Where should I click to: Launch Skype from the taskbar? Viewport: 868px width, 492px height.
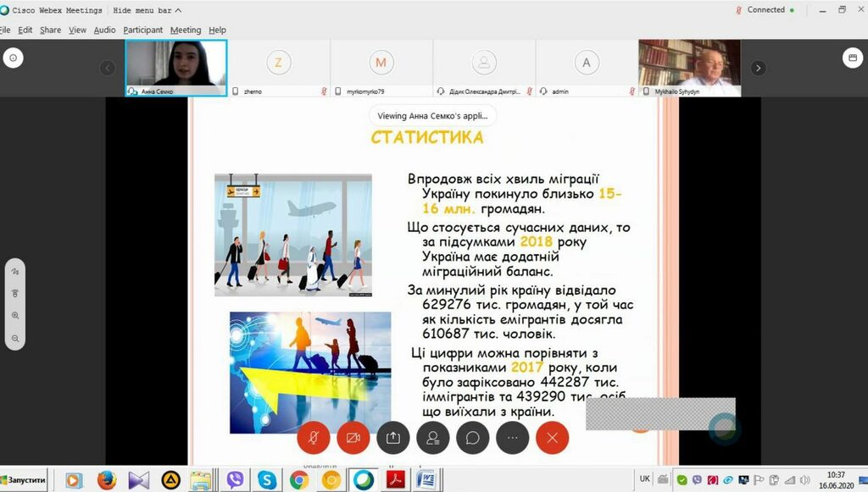point(267,479)
